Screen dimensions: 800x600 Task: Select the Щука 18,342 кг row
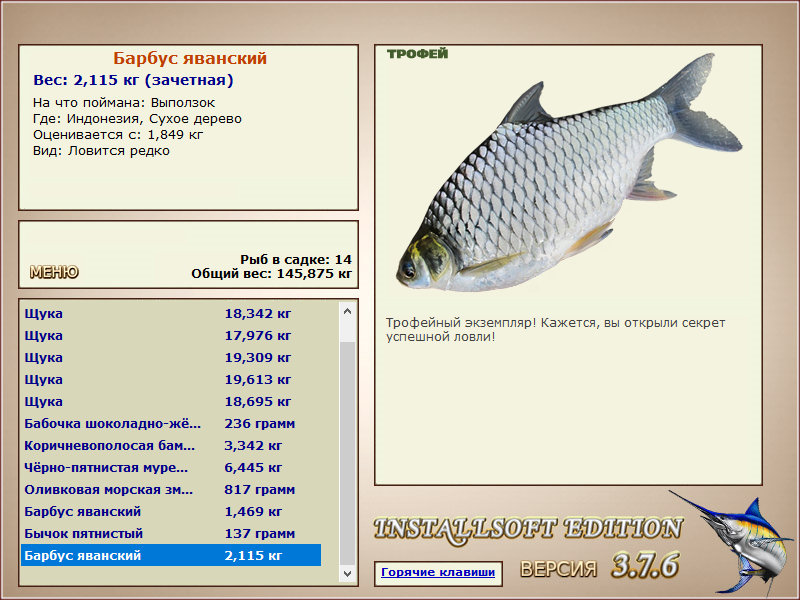[x=171, y=313]
